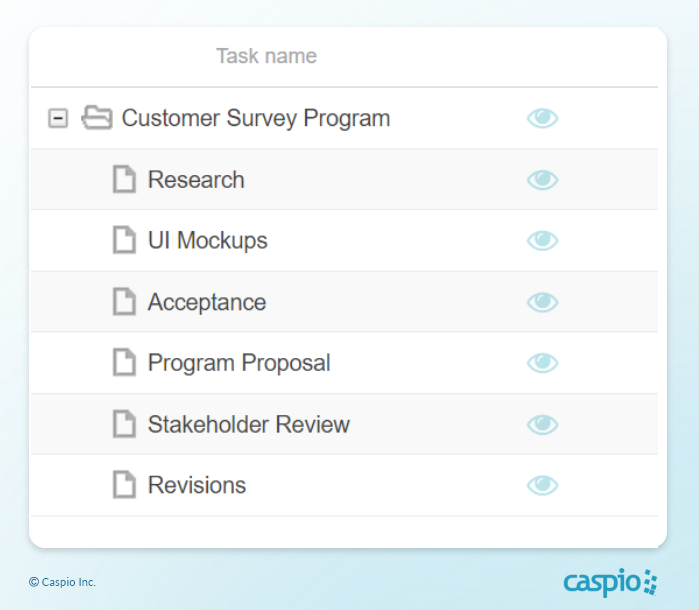The height and width of the screenshot is (610, 699).
Task: Toggle the eye icon for Stakeholder Review
Action: tap(542, 424)
